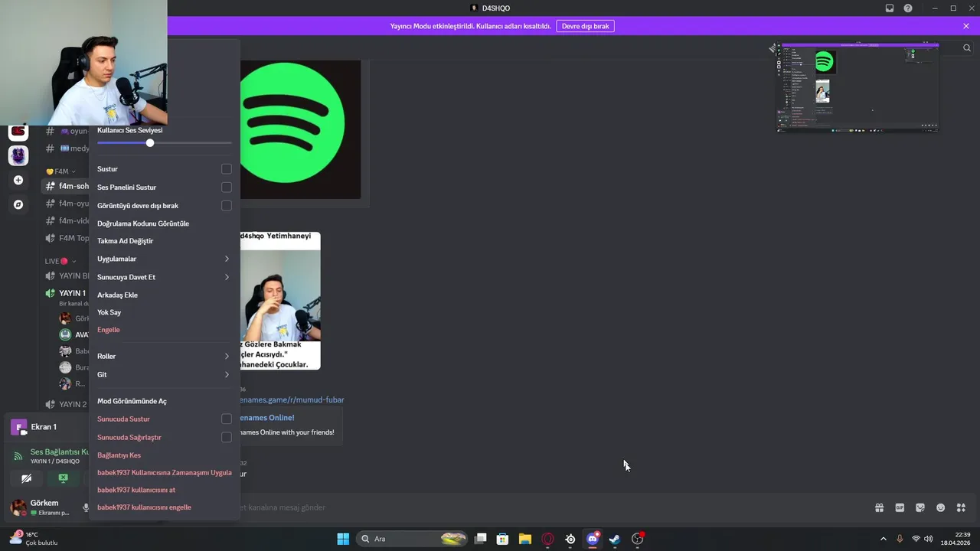This screenshot has height=551, width=980.
Task: Click the Discord taskbar icon
Action: (592, 539)
